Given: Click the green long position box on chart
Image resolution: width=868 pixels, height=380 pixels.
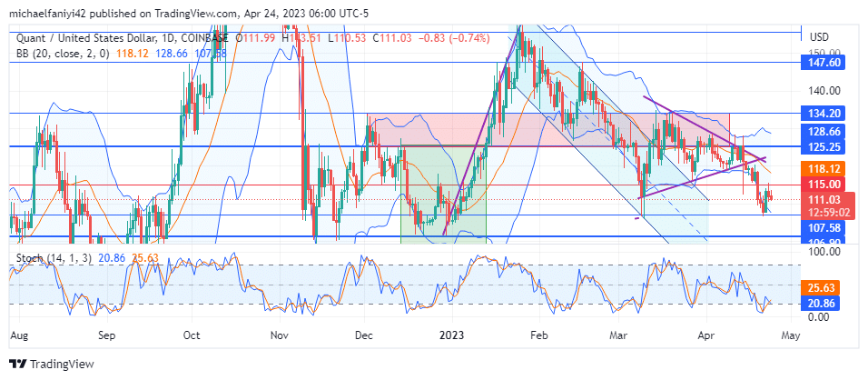Looking at the screenshot, I should (443, 194).
